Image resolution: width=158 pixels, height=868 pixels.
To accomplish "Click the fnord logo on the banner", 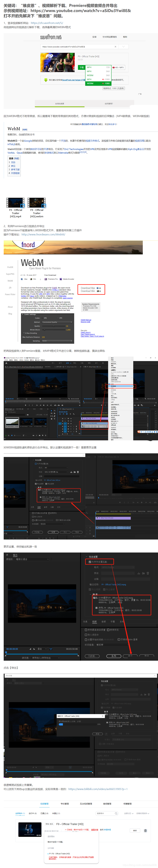I will (28, 245).
